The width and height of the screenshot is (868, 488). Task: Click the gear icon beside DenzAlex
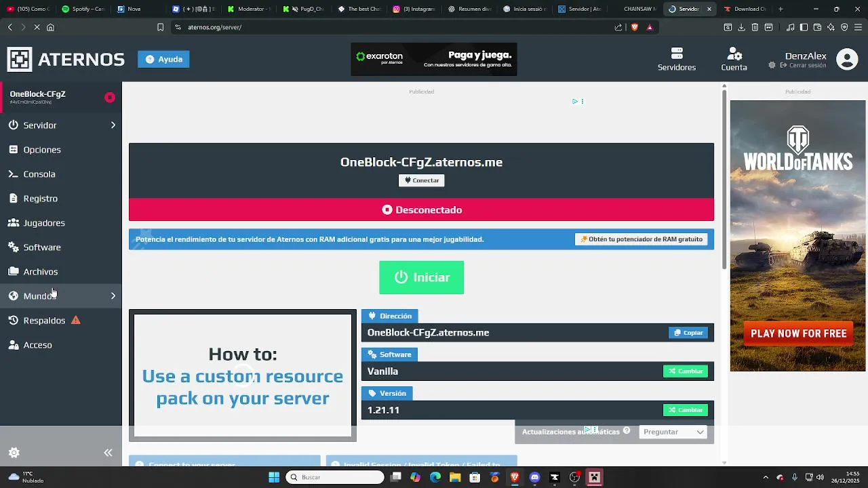tap(772, 65)
